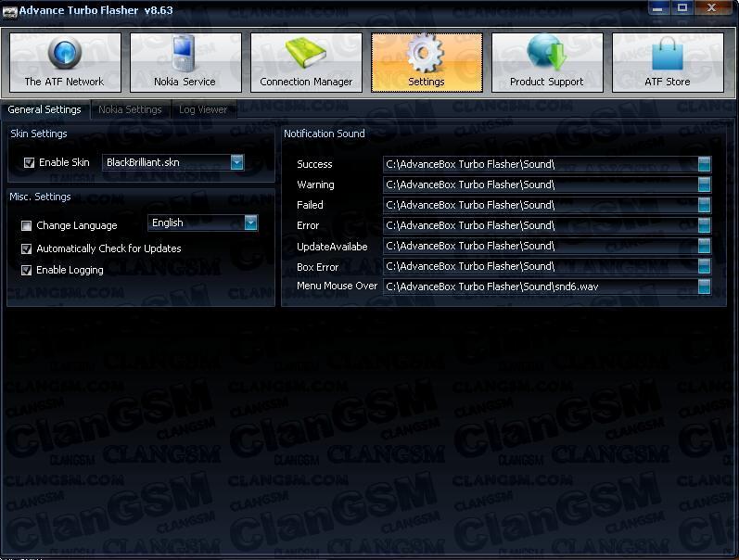Click the Advance Turbo Flasher title icon
Screen dimensions: 739x560
9,11
